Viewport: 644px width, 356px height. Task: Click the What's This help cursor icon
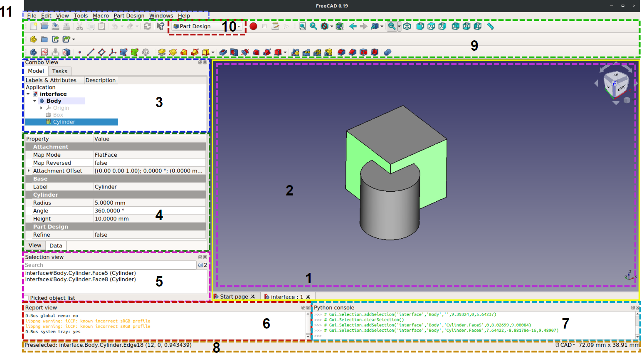[x=160, y=26]
